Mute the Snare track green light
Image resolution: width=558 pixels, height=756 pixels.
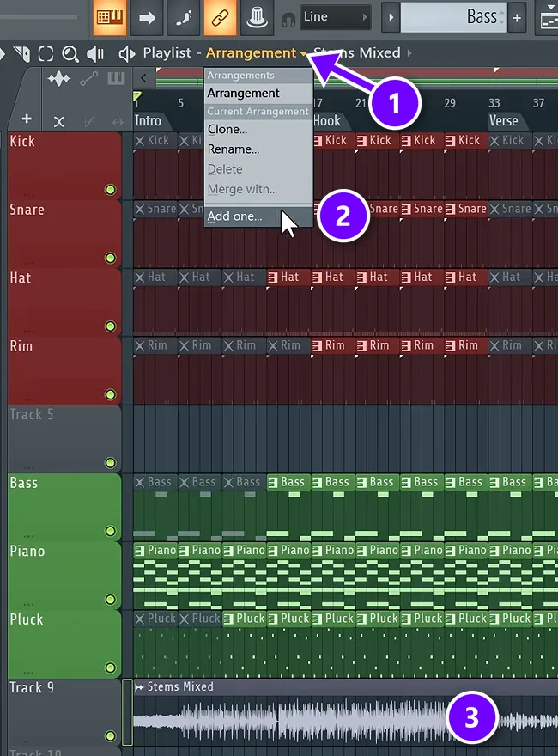click(x=111, y=258)
